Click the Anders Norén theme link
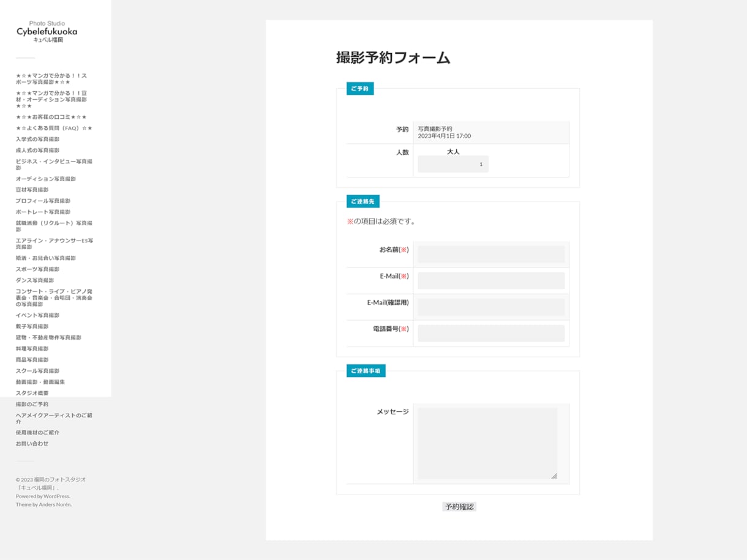Image resolution: width=747 pixels, height=560 pixels. [54, 504]
